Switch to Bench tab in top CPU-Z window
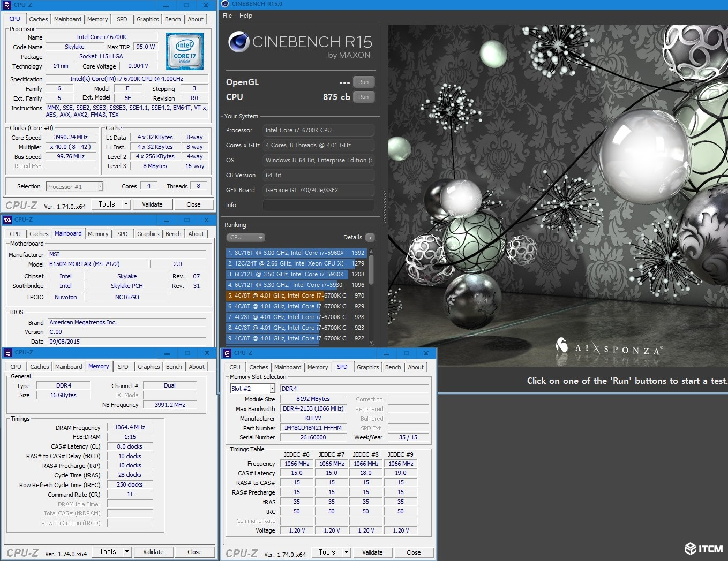The height and width of the screenshot is (561, 728). (x=173, y=19)
